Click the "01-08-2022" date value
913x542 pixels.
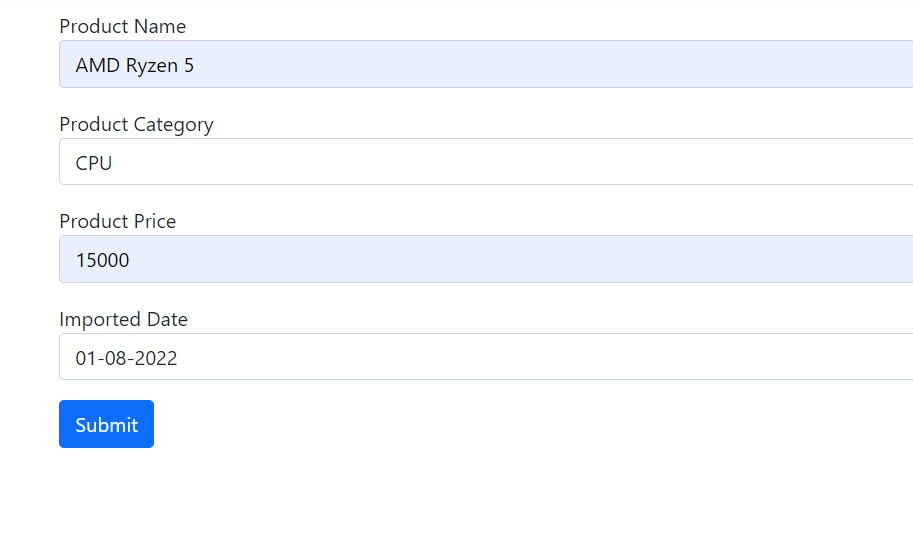coord(126,358)
